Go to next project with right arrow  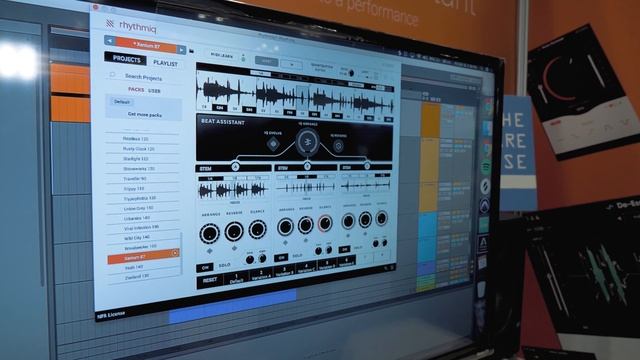pyautogui.click(x=181, y=50)
